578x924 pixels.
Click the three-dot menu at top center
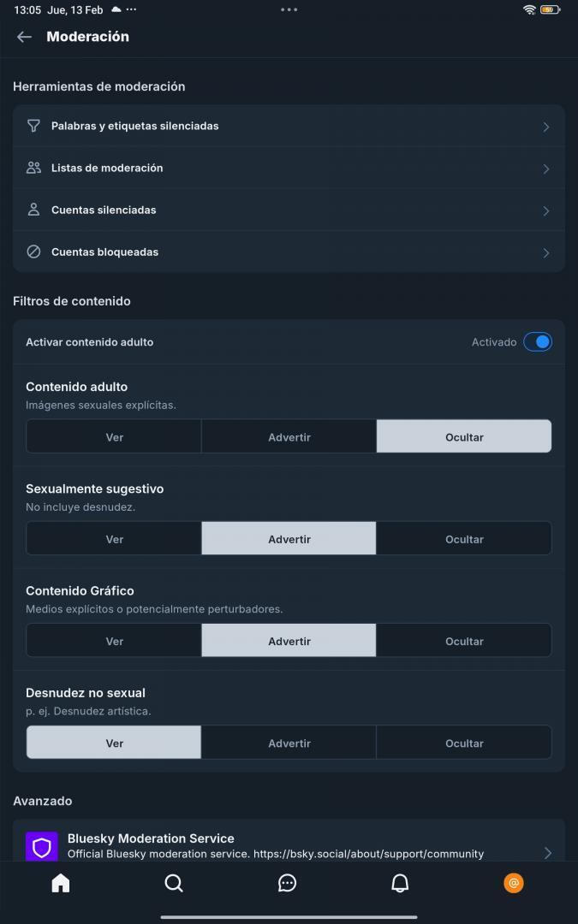289,9
